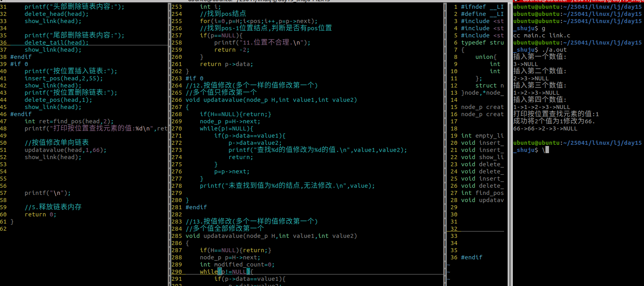Click 1->1->2->3->NULL terminal output
644x286 pixels.
point(542,107)
